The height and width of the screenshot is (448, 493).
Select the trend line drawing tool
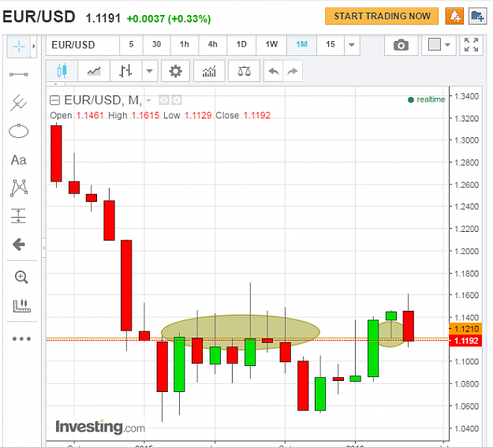(19, 74)
